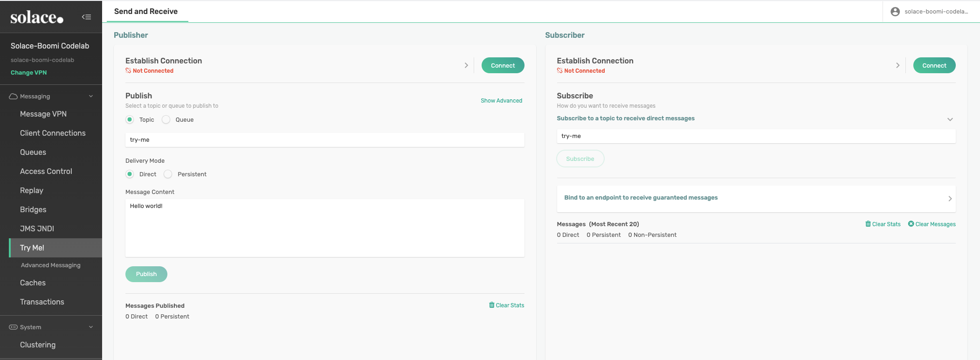This screenshot has height=360, width=980.
Task: Click trash icon for Subscriber Clear Stats
Action: pyautogui.click(x=868, y=224)
